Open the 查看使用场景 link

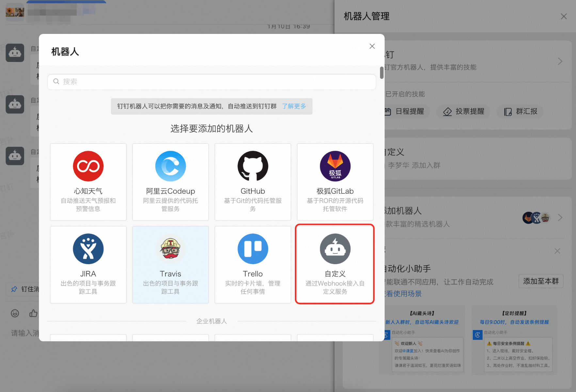tap(403, 294)
